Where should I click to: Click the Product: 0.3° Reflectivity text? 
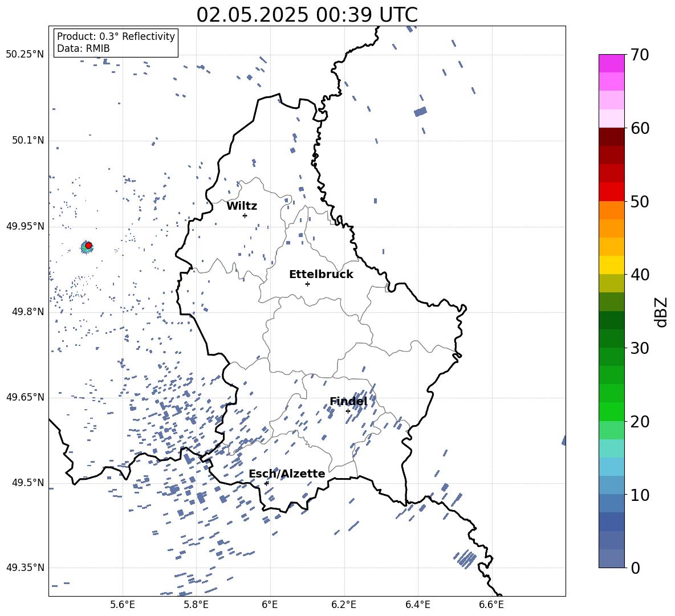(116, 36)
